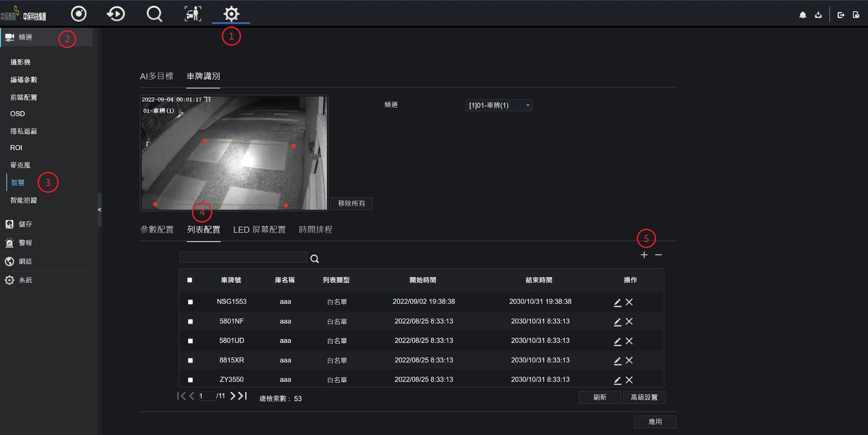Delete the 5801NF plate entry
The height and width of the screenshot is (435, 868).
click(x=629, y=322)
